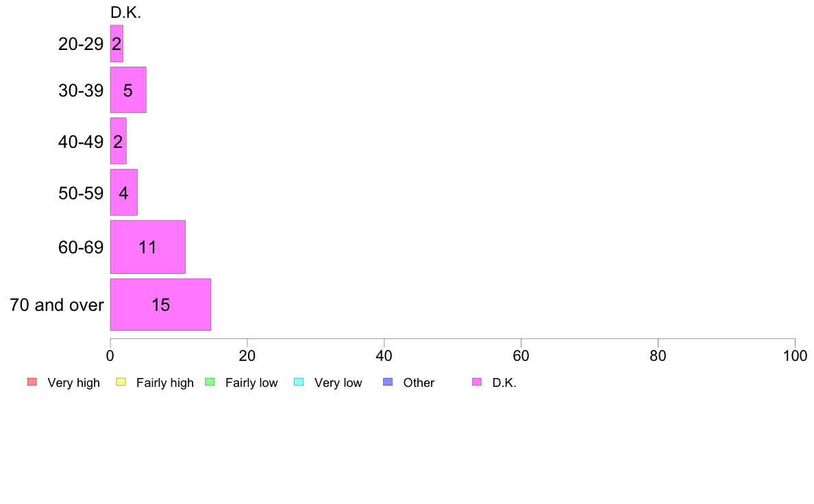Select the 70 and over bar
The image size is (814, 504).
click(160, 305)
